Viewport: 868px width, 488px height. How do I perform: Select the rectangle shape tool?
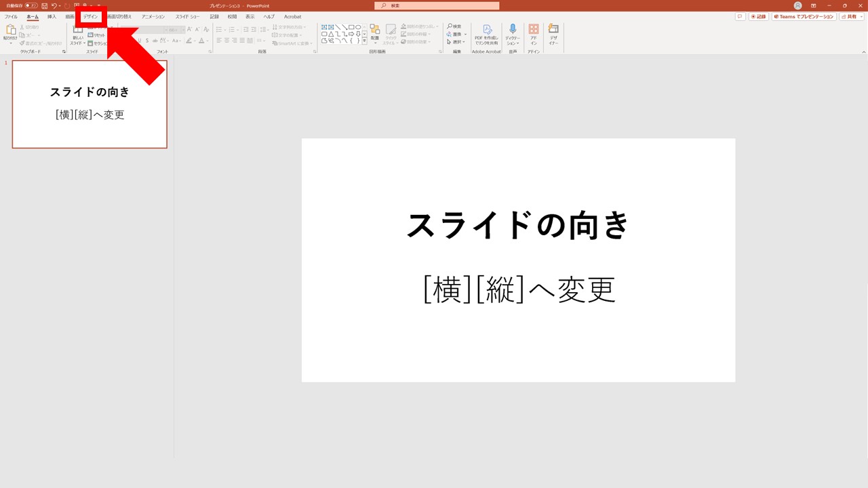tap(352, 27)
